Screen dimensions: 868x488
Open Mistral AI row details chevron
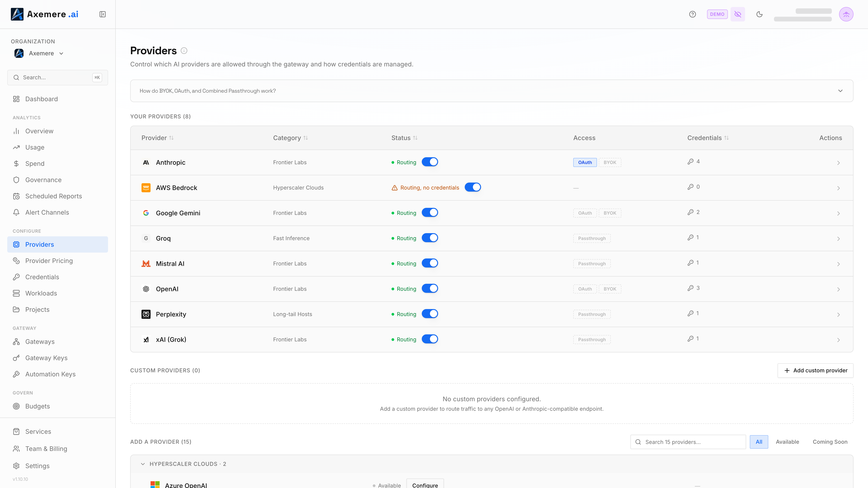click(x=838, y=264)
